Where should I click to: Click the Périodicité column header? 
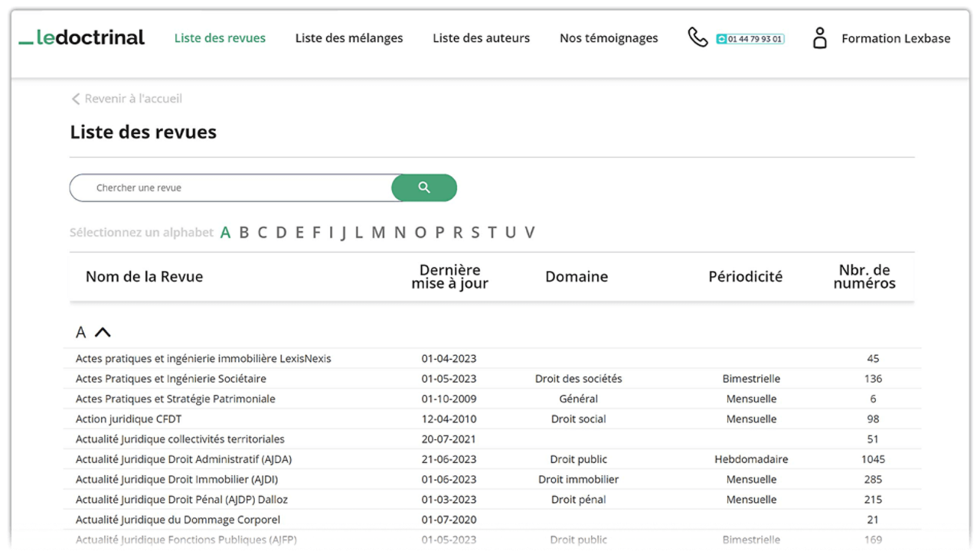pyautogui.click(x=745, y=277)
